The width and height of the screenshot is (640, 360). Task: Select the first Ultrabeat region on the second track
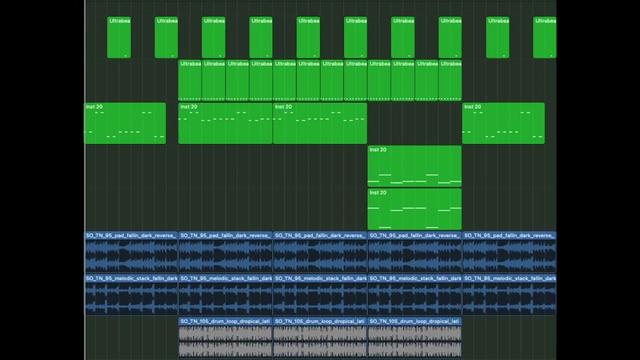pyautogui.click(x=190, y=80)
